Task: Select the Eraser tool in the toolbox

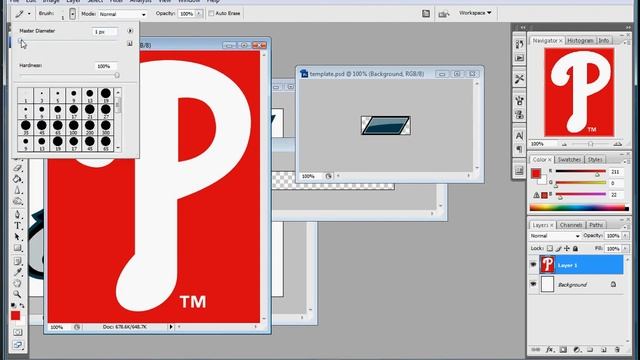Action: pyautogui.click(x=17, y=168)
